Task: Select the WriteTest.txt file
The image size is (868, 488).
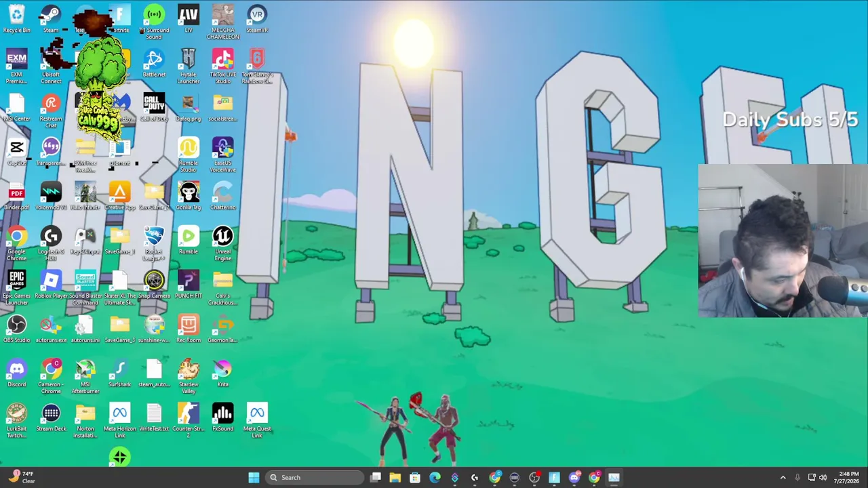Action: 154,418
